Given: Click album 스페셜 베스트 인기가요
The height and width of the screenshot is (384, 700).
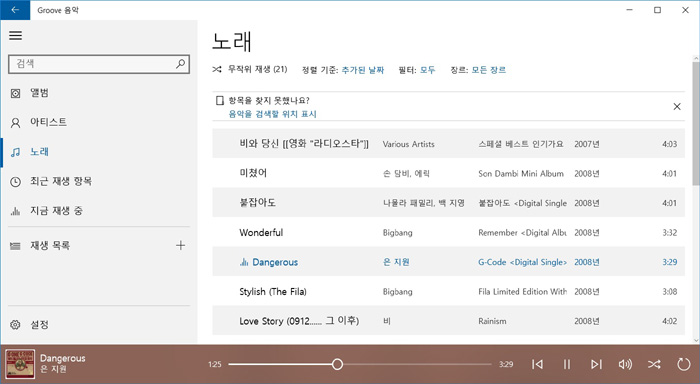Looking at the screenshot, I should 521,144.
